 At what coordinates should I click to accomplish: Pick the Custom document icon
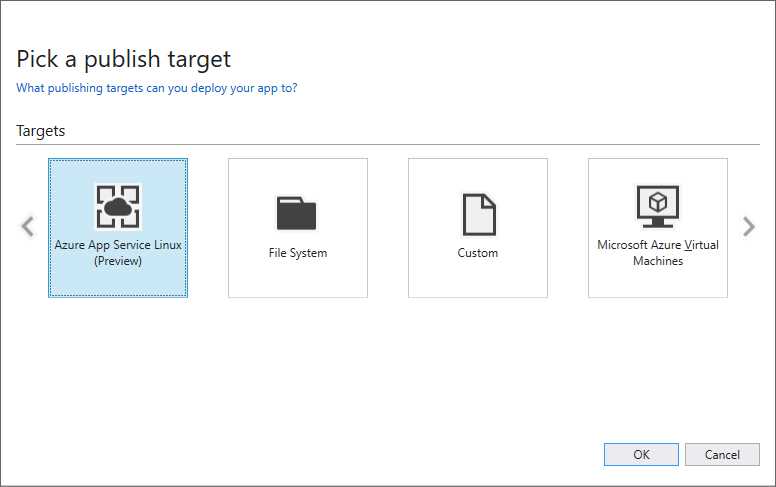tap(479, 214)
